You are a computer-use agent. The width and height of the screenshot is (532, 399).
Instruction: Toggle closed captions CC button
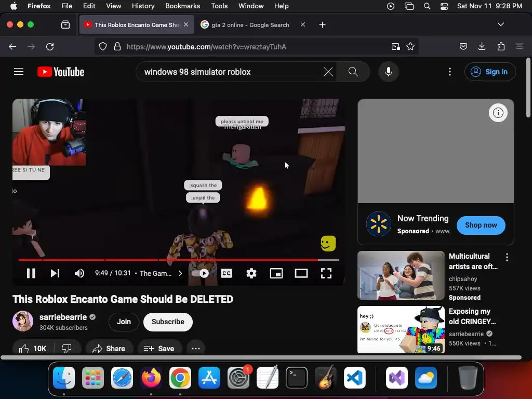click(x=227, y=273)
